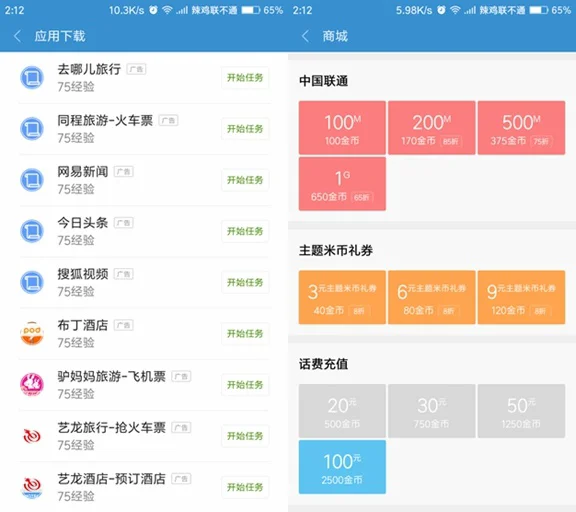The width and height of the screenshot is (576, 512).
Task: Tap the 布丁酒店 app icon
Action: (32, 333)
